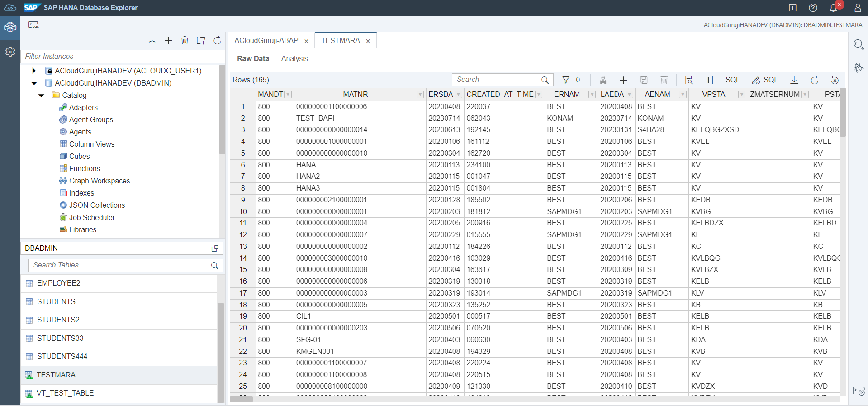Open settings gear in left sidebar
This screenshot has height=406, width=868.
(10, 52)
